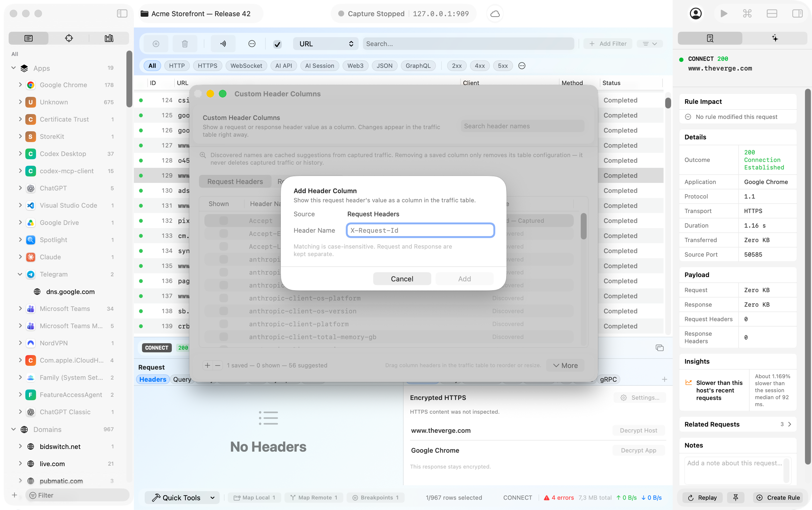Viewport: 812px width, 510px height.
Task: Toggle Shown checkbox for anthropic-client-os-platform
Action: [224, 298]
